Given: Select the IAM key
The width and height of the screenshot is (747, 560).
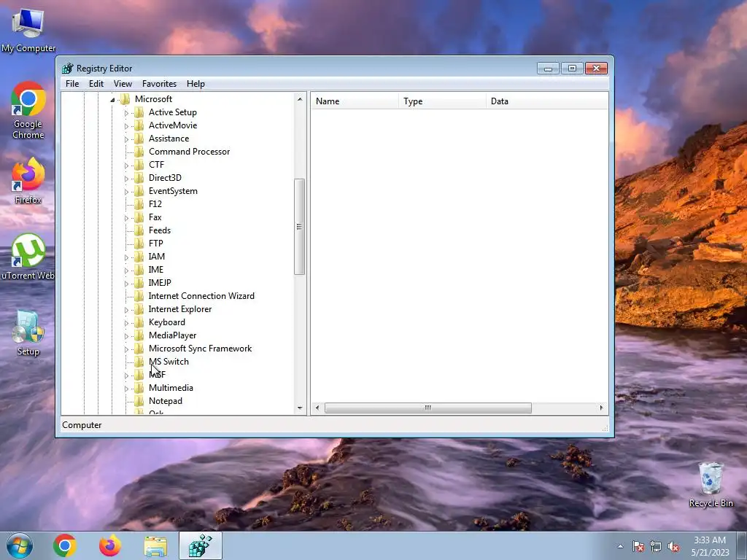Looking at the screenshot, I should 156,257.
